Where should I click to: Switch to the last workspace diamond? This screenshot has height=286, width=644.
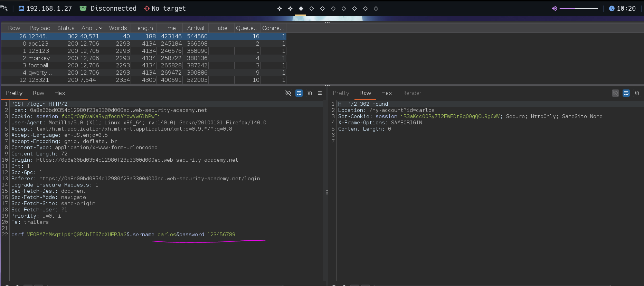(376, 9)
